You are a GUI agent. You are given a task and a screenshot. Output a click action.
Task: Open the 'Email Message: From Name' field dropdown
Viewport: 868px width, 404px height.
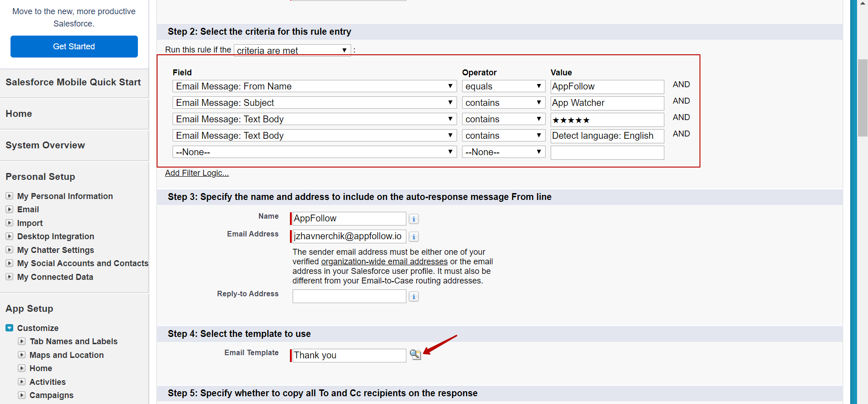click(x=315, y=86)
